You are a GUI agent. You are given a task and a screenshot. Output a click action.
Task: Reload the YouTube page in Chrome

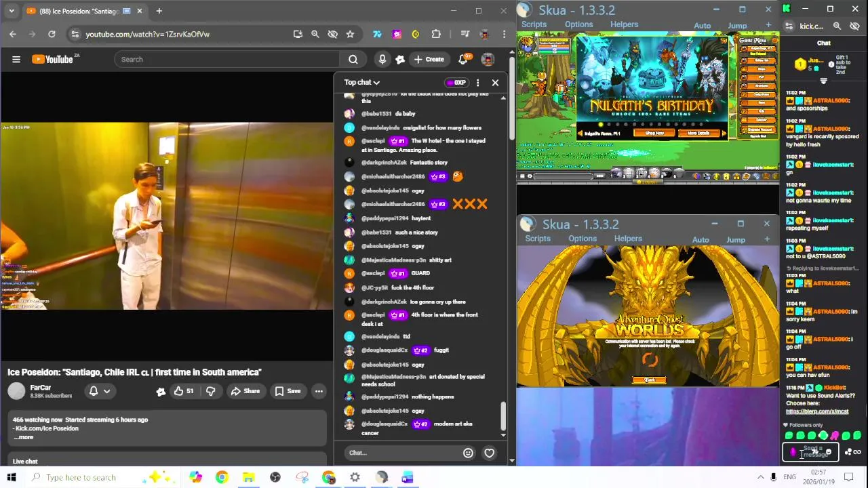(x=52, y=34)
